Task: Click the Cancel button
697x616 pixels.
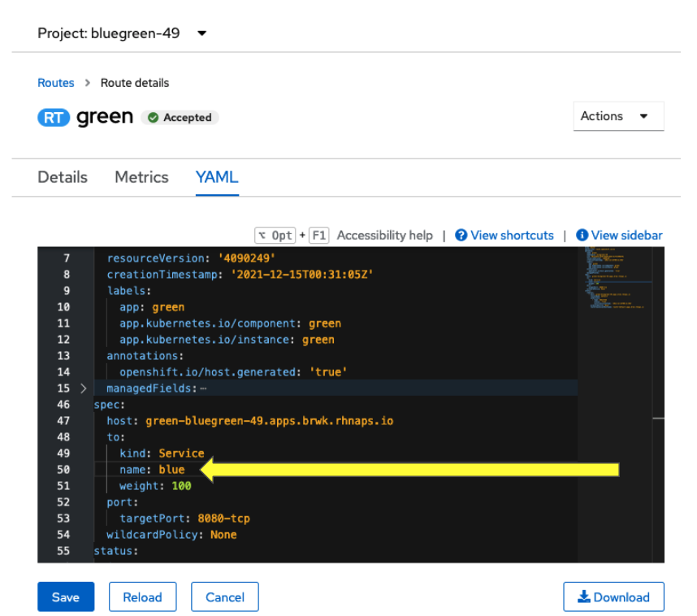Action: [225, 596]
